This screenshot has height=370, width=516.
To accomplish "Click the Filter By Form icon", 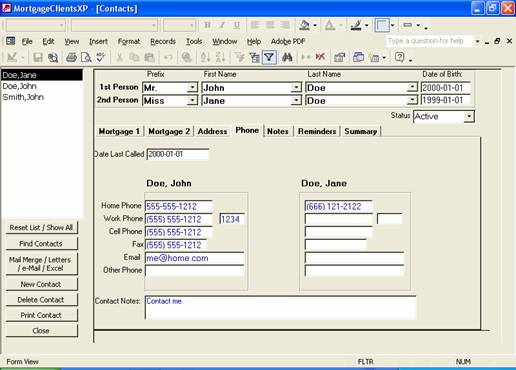I will 254,57.
